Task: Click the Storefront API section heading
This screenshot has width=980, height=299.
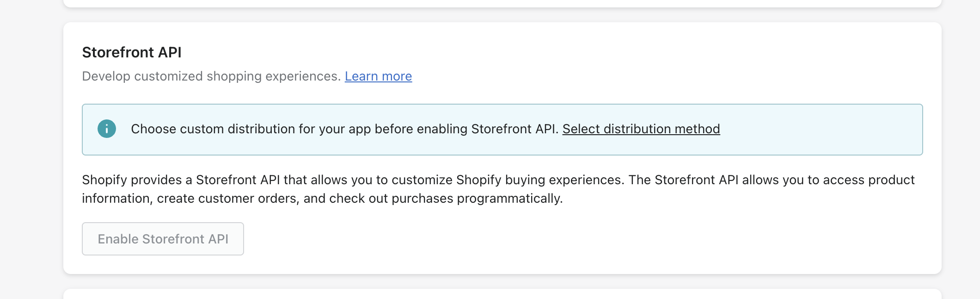Action: (132, 52)
